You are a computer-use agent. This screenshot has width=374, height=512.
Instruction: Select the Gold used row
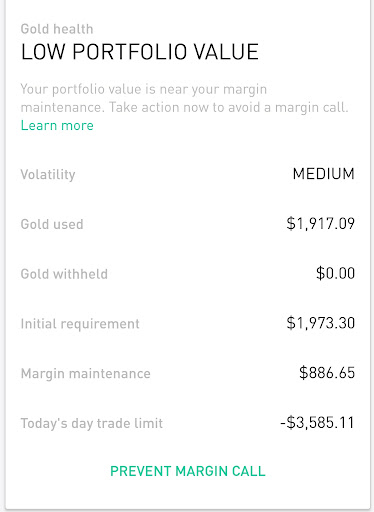pyautogui.click(x=188, y=224)
